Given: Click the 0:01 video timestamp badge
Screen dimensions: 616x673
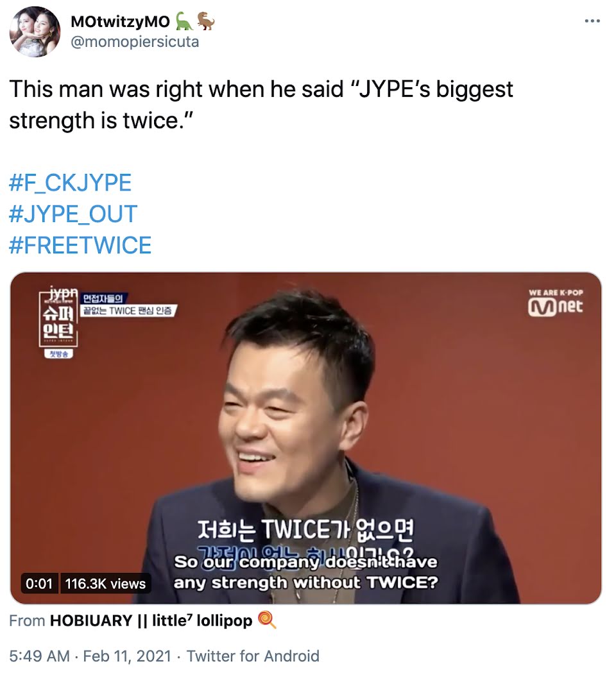Looking at the screenshot, I should tap(39, 584).
